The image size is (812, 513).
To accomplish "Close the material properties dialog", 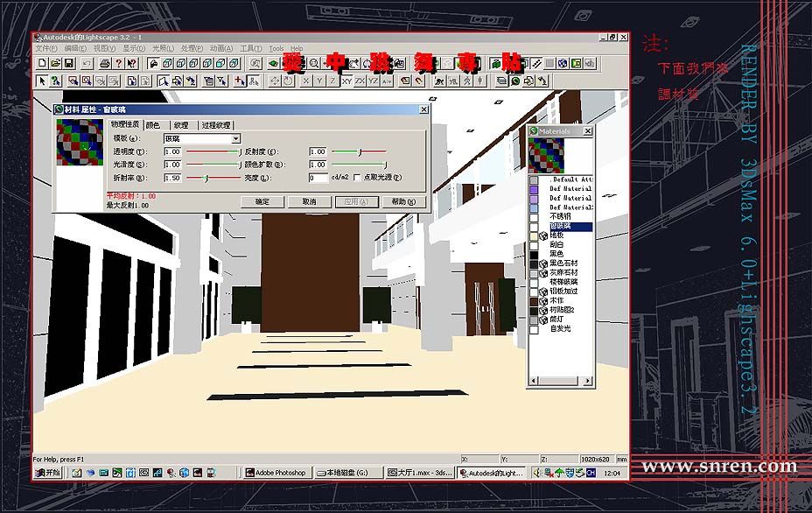I will 423,109.
